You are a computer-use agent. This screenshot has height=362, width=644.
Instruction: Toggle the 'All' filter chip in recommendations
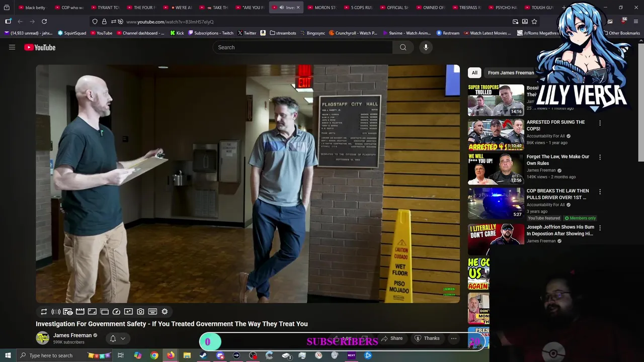point(474,73)
